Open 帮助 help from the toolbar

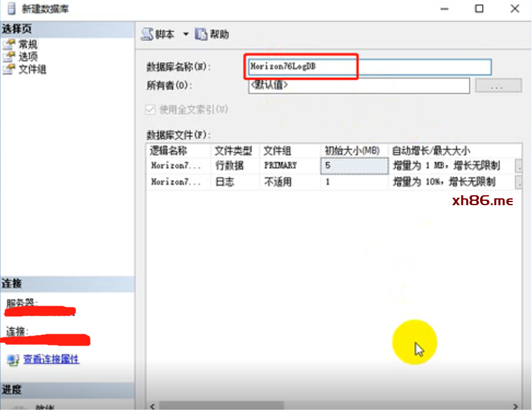tap(212, 34)
